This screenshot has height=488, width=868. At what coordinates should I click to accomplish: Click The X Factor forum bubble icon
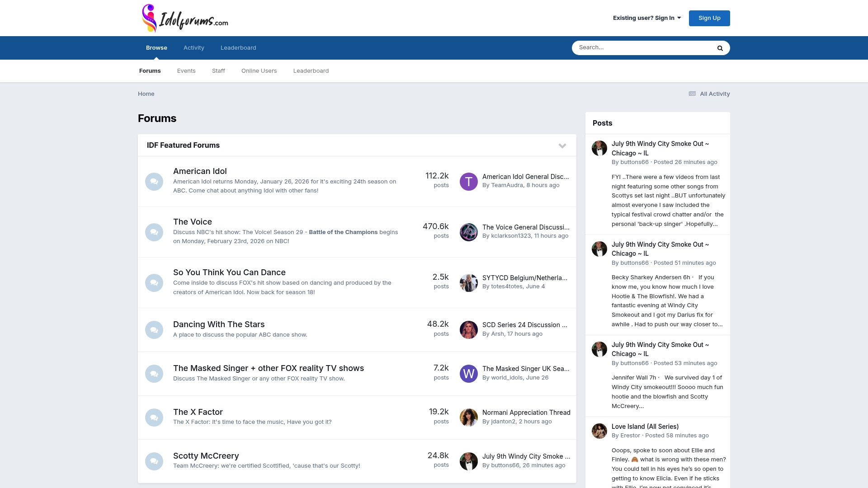pyautogui.click(x=154, y=418)
